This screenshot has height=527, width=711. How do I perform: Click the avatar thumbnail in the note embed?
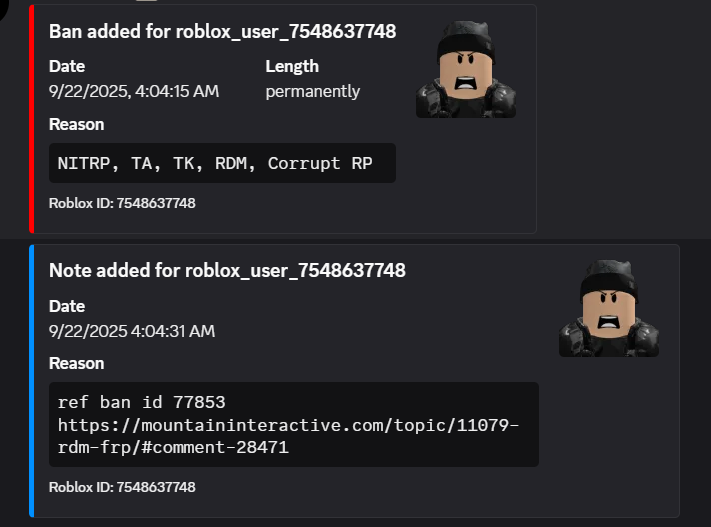point(608,308)
